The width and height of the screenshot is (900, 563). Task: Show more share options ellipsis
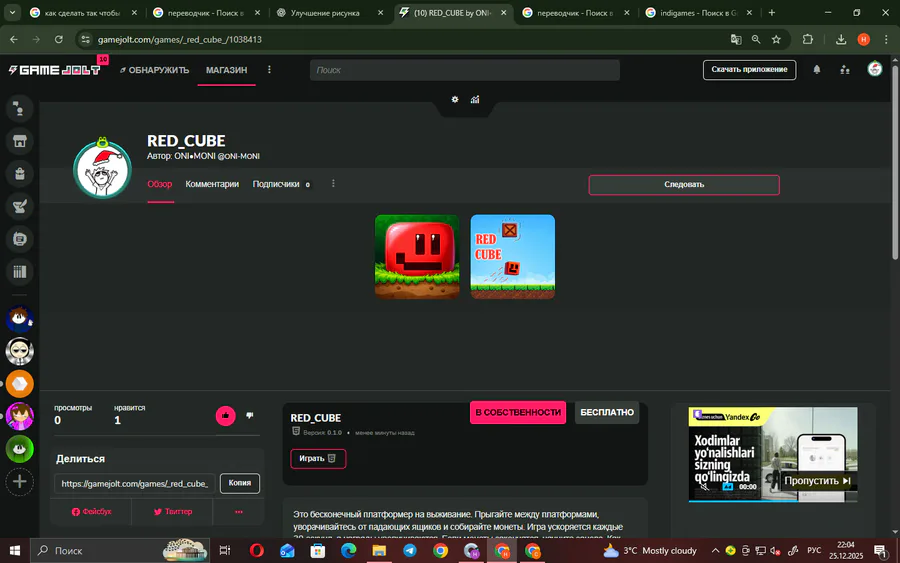pos(239,511)
